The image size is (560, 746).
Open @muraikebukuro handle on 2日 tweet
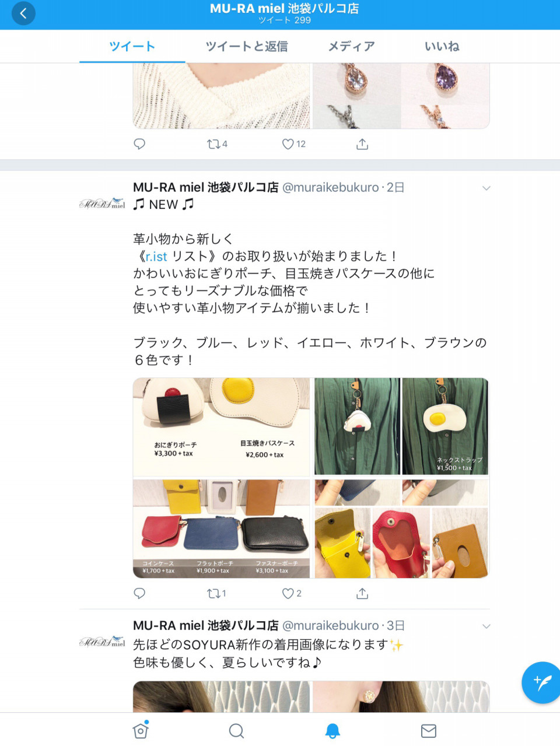[331, 187]
